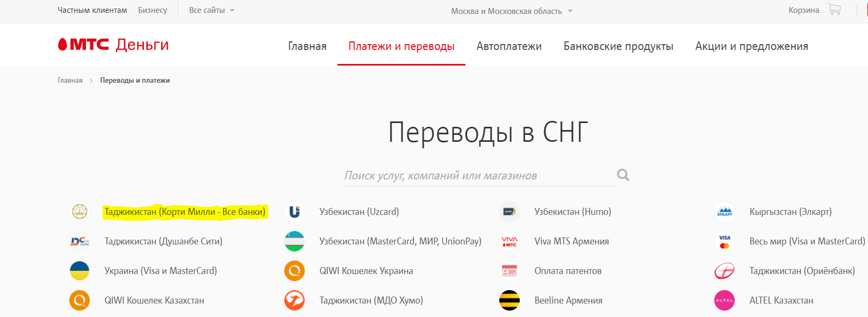Go to Акции и предложения
The width and height of the screenshot is (868, 317).
coord(751,46)
